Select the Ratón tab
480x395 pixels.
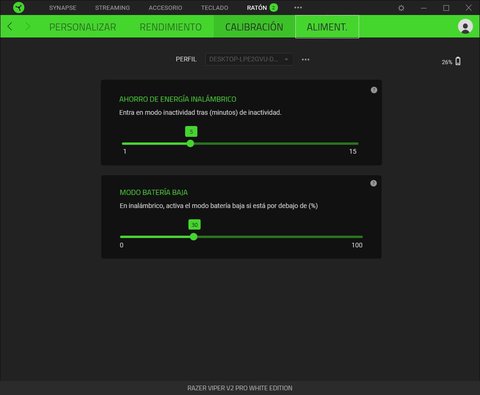pos(257,8)
